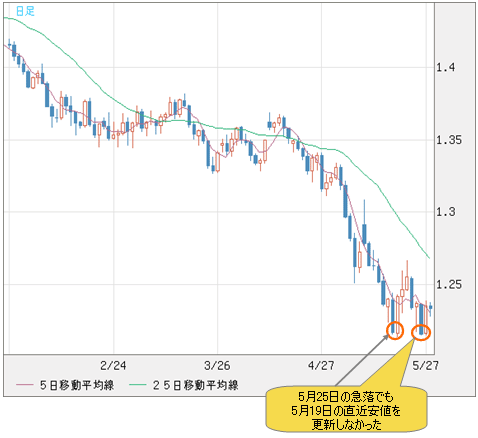Click the 更新しなかった text in callout
This screenshot has width=478, height=438.
tap(347, 425)
